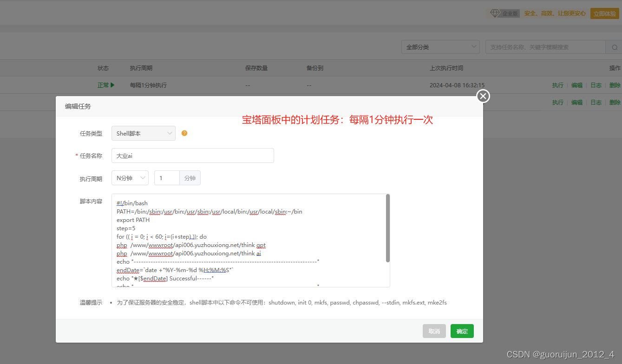Click the script editor vertical scrollbar
This screenshot has height=364, width=622.
(388, 228)
